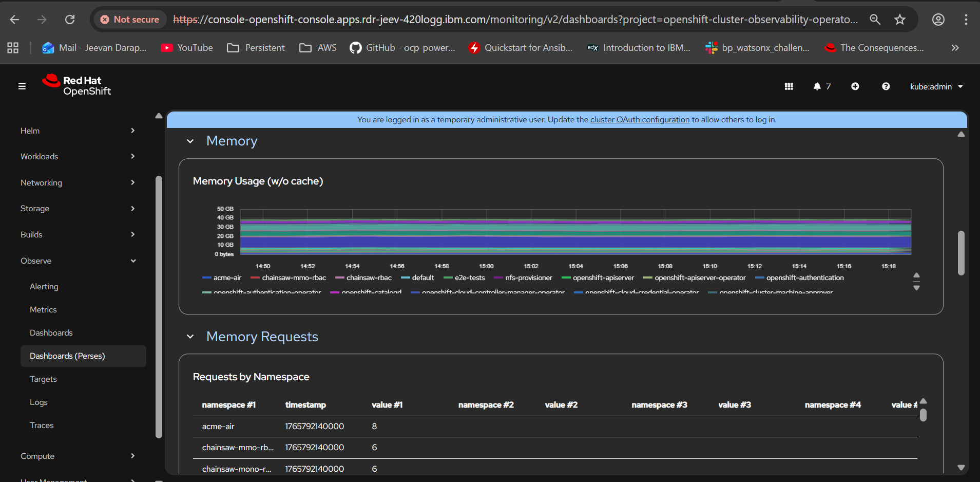Collapse the Memory section
This screenshot has height=482, width=980.
190,141
